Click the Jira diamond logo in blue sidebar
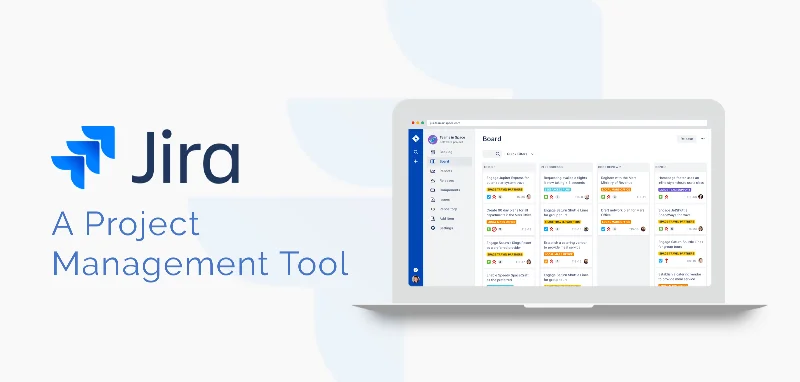Screen dimensions: 800x382 416,139
